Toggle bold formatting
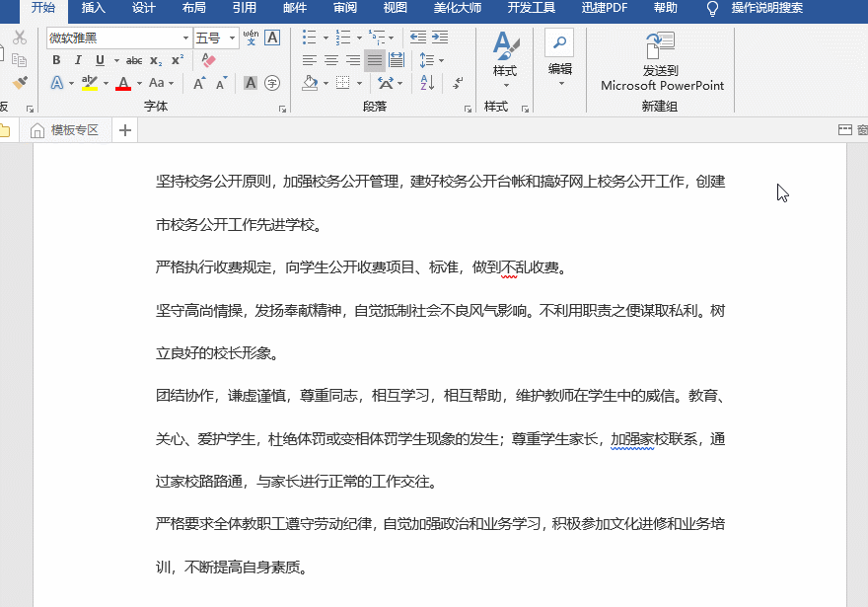868x607 pixels. click(57, 59)
